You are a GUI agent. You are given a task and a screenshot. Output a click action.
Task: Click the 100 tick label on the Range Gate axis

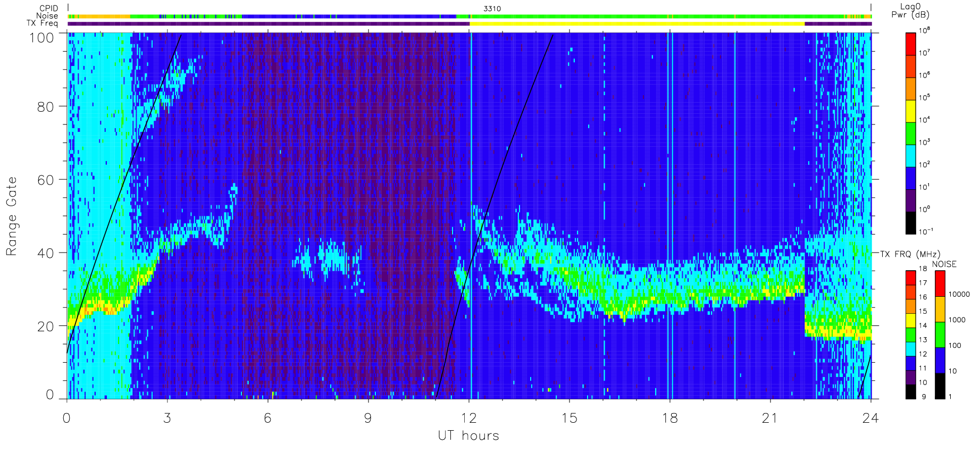tap(41, 37)
